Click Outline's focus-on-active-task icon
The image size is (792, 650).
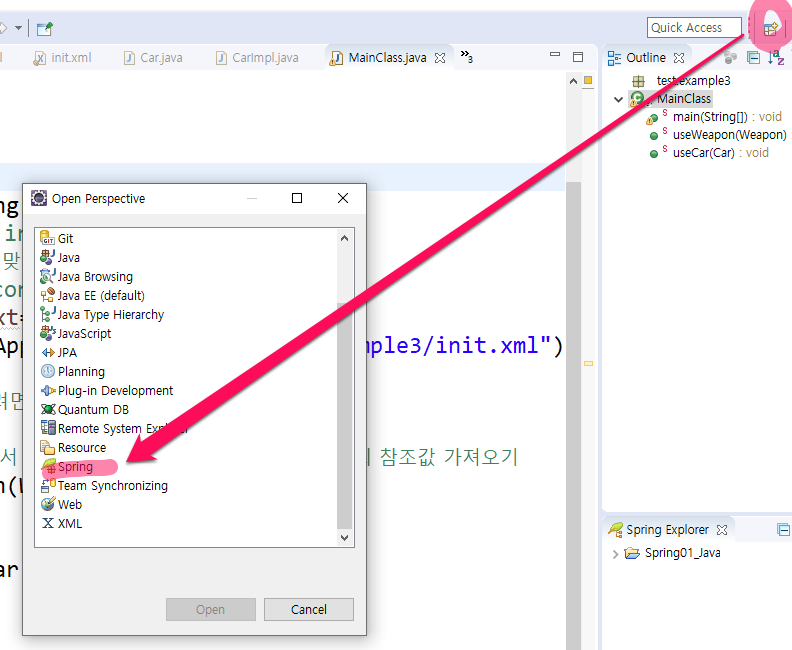click(730, 58)
